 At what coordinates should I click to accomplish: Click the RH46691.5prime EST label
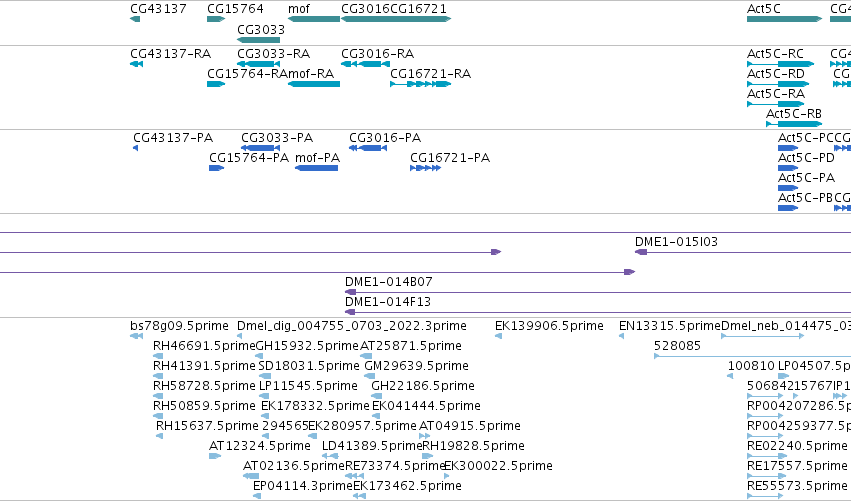pyautogui.click(x=204, y=346)
